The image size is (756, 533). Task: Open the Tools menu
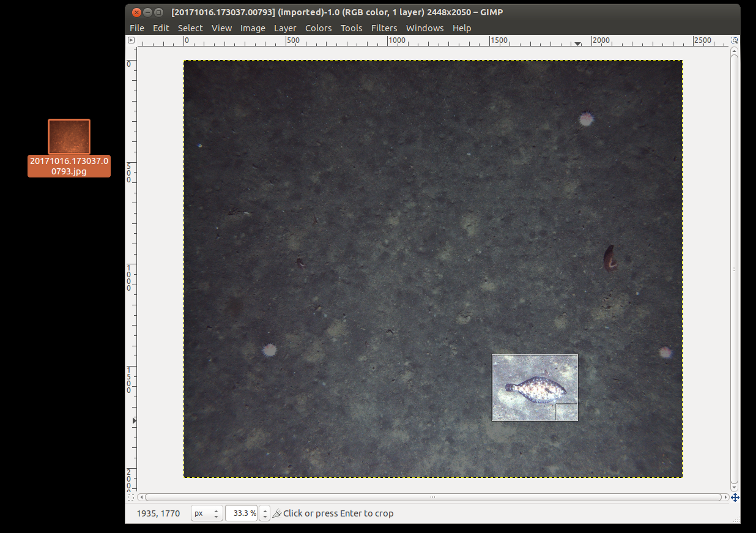[352, 28]
